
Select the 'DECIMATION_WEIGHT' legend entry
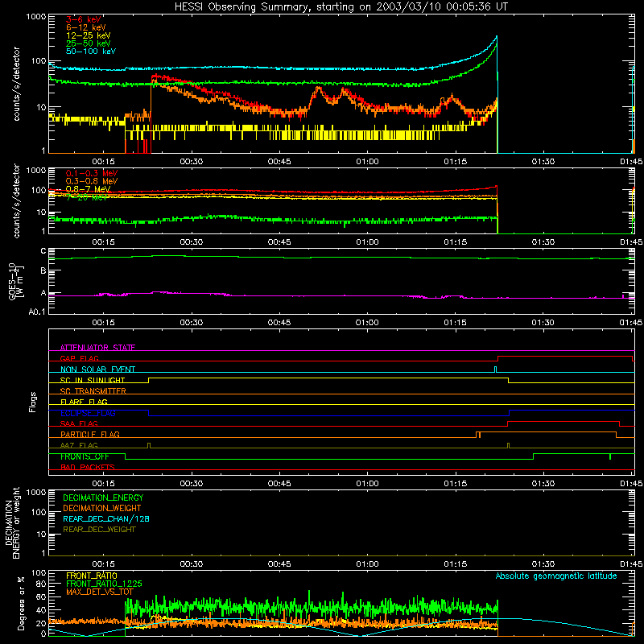point(102,508)
